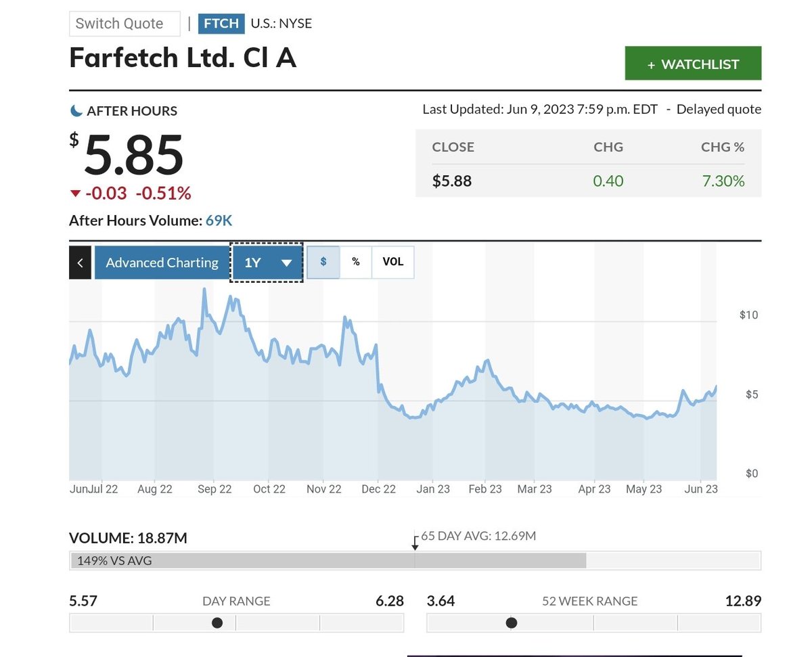Click the Sep 22 chart axis label
Image resolution: width=812 pixels, height=657 pixels.
point(215,489)
